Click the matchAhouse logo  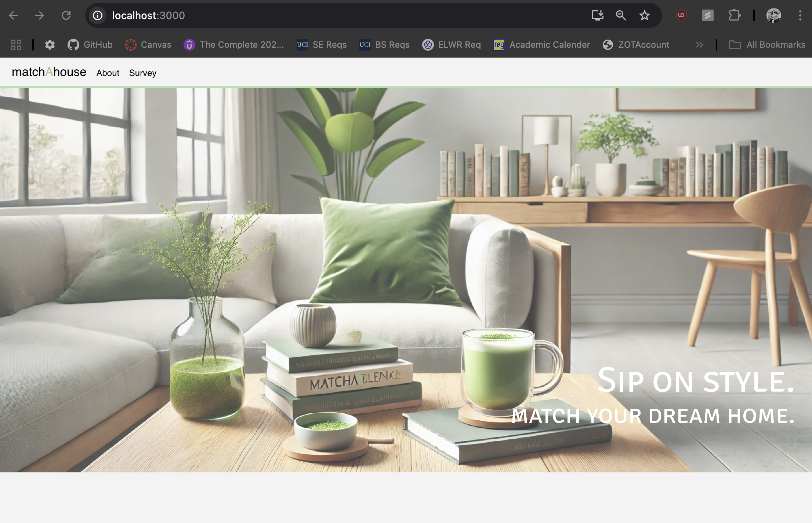(49, 72)
